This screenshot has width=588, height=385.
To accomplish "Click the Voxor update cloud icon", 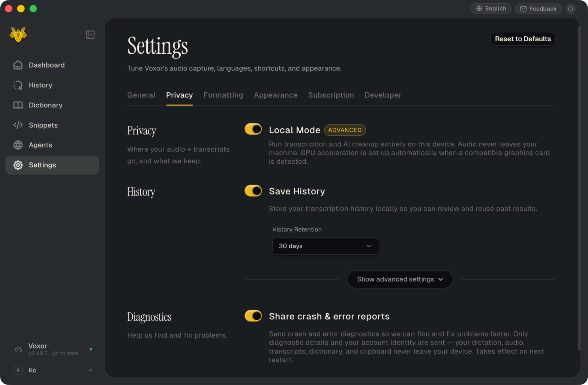I will click(x=18, y=349).
